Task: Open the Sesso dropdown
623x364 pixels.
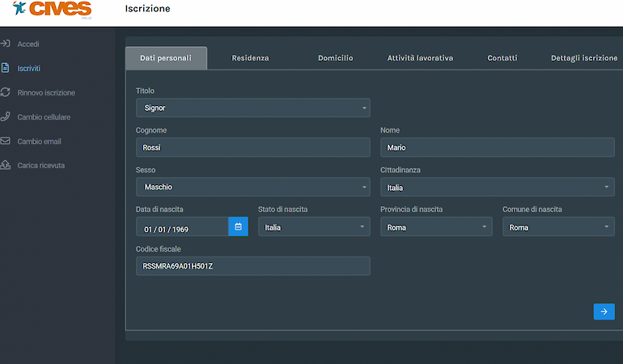Action: [x=252, y=187]
